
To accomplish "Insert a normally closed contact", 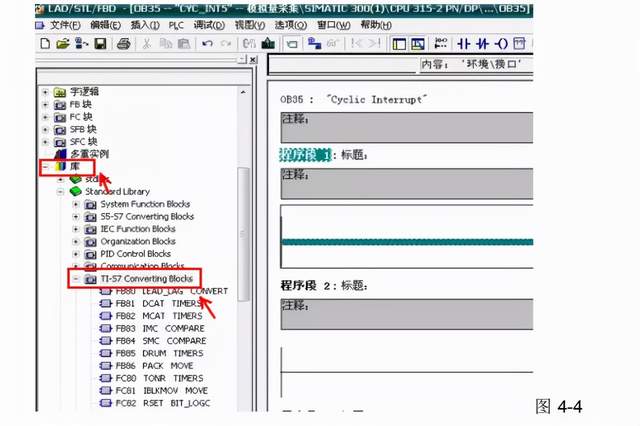I will [x=482, y=44].
